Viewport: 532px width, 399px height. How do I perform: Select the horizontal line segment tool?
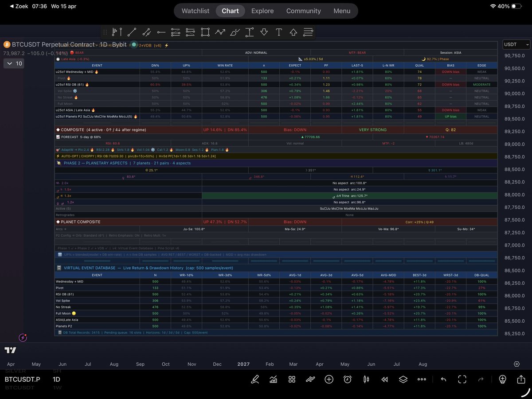[x=161, y=32]
